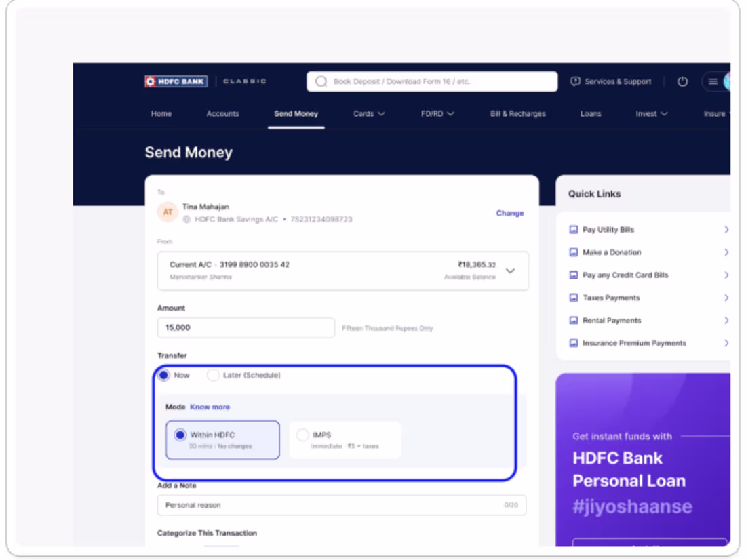Select the Now transfer radio button
Screen dimensions: 746x560
[x=163, y=375]
